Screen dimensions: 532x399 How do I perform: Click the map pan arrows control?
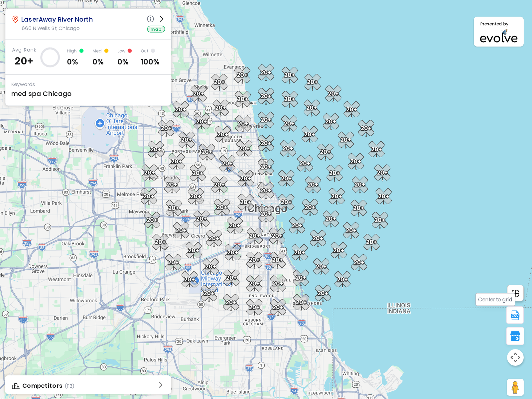[x=515, y=357]
